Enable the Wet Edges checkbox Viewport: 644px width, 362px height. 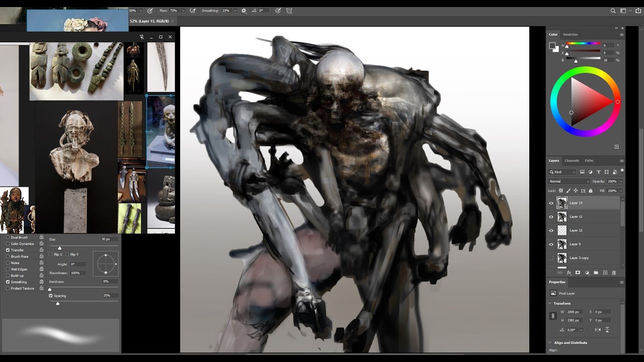[x=8, y=269]
